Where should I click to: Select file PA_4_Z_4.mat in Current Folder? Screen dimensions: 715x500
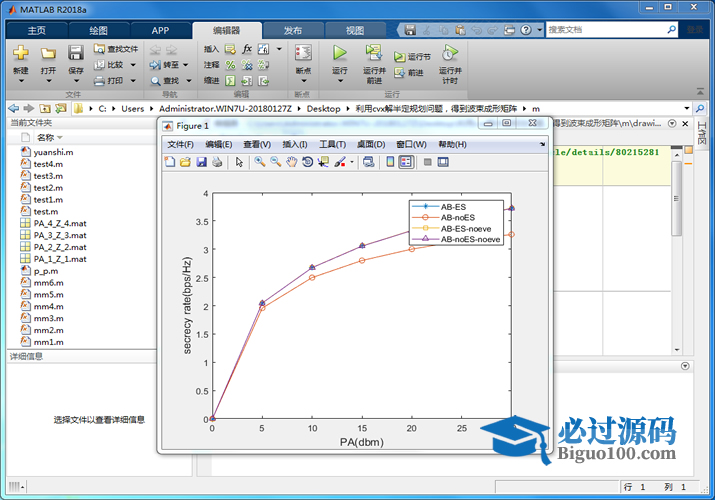60,223
